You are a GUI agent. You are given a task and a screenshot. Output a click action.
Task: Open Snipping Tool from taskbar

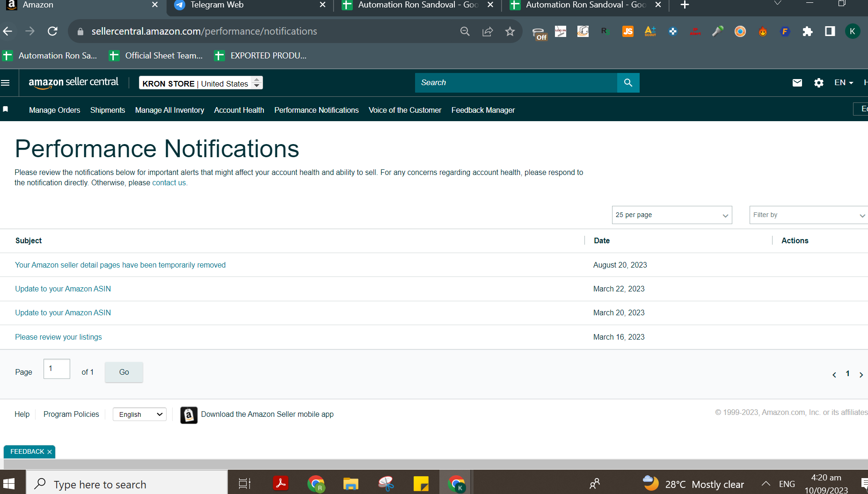tap(386, 484)
